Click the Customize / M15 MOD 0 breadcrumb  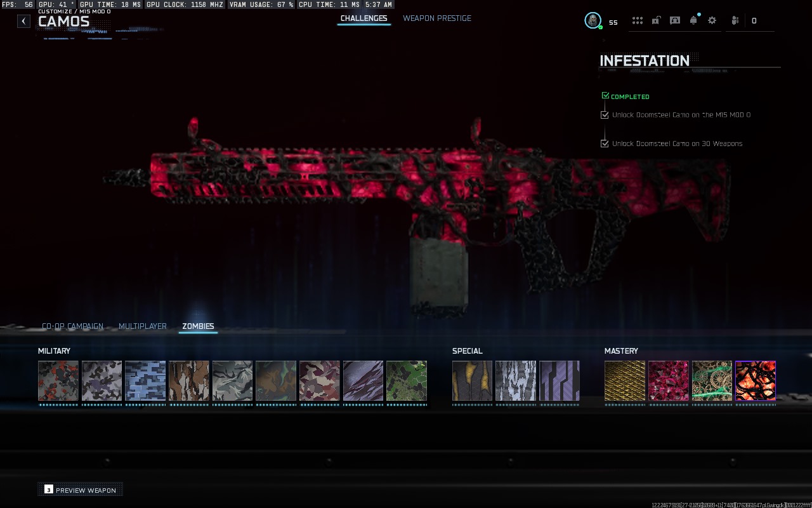[74, 11]
